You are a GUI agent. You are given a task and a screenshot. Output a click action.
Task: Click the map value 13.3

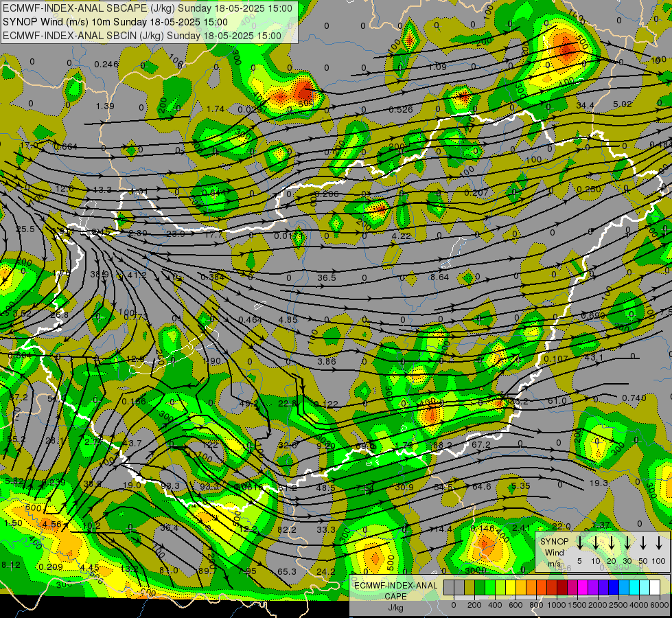coord(102,190)
